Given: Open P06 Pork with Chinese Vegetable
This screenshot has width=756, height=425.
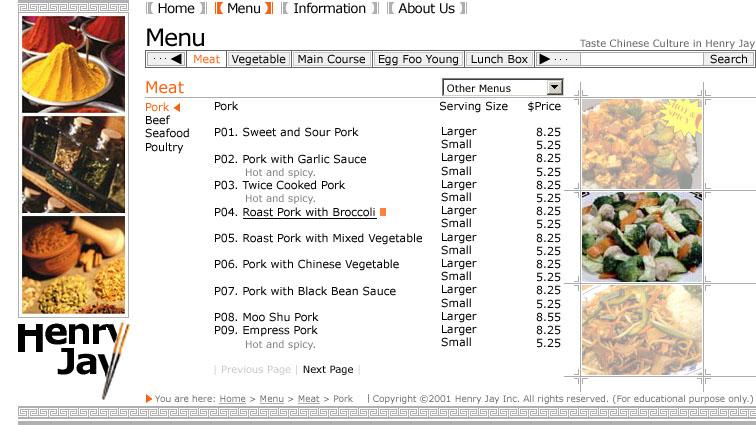Looking at the screenshot, I should pos(307,264).
